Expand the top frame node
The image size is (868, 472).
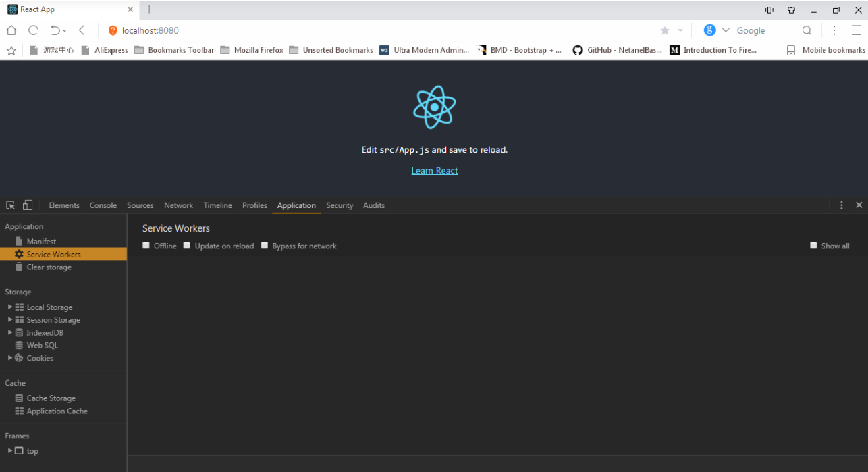(x=10, y=451)
